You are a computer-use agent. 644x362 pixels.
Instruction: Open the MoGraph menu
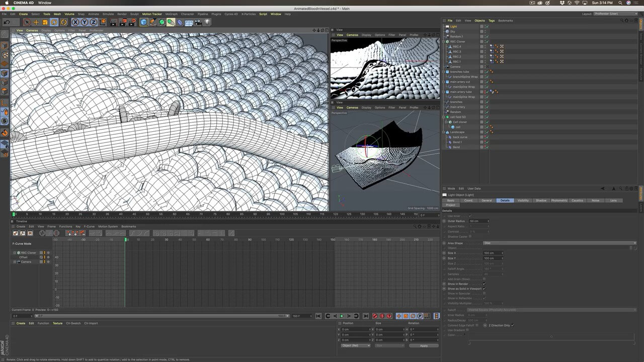tap(171, 14)
